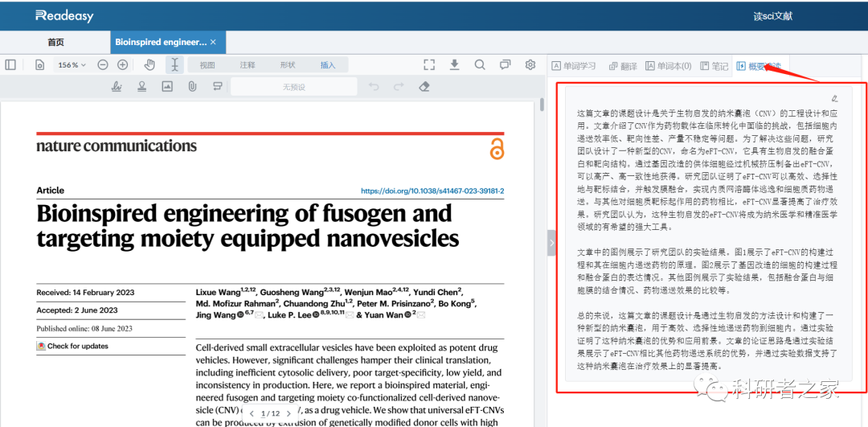Open the comments panel icon
Screen dimensions: 868x427
click(x=505, y=65)
